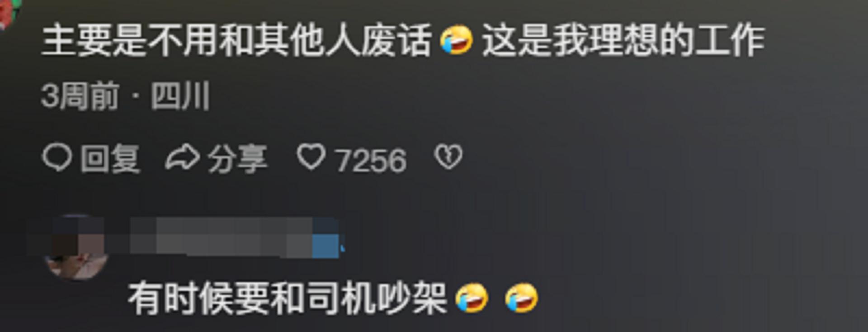Click the second laughing emoji in the reply
The image size is (868, 332).
click(522, 298)
